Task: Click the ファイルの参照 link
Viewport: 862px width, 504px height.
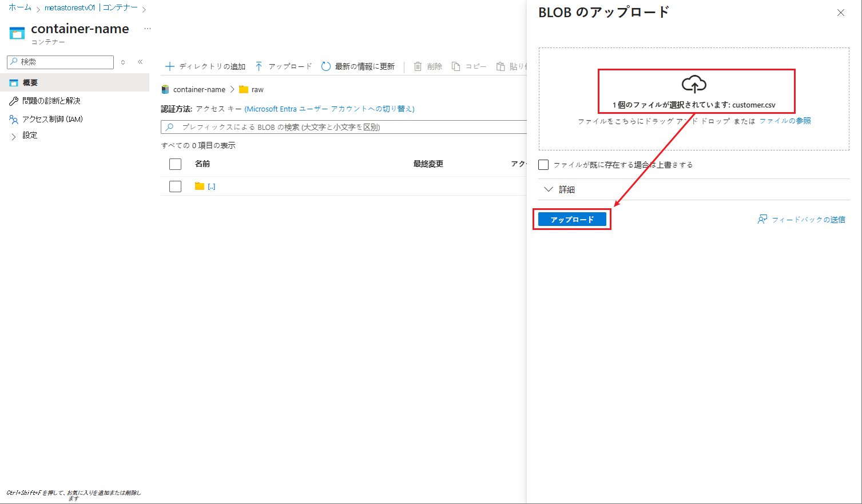Action: point(785,121)
